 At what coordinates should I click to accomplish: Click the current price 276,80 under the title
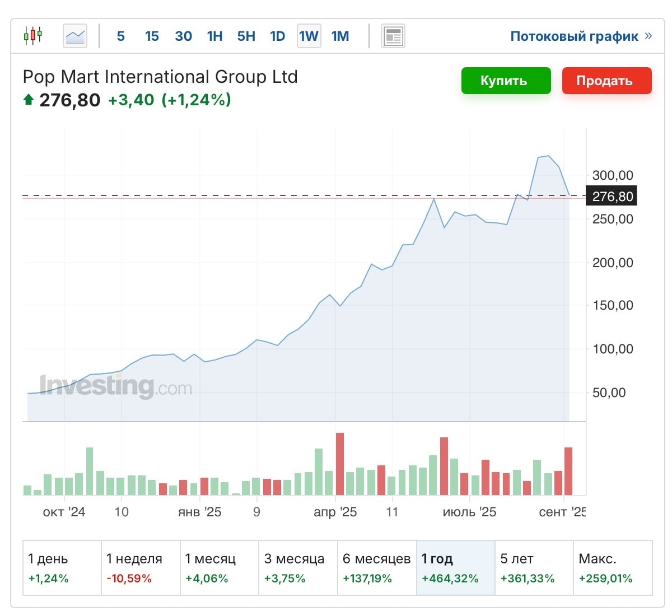coord(70,100)
